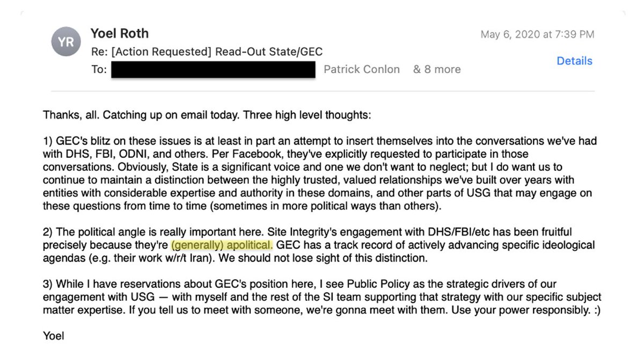644x356 pixels.
Task: Click "Use your power responsibly" sentence
Action: click(x=523, y=310)
